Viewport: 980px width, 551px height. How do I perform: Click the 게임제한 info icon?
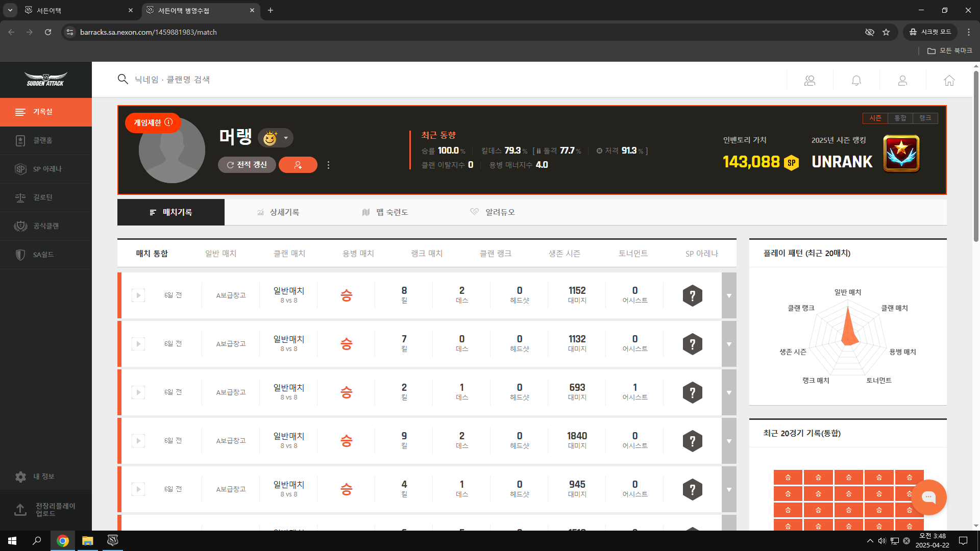click(x=168, y=122)
